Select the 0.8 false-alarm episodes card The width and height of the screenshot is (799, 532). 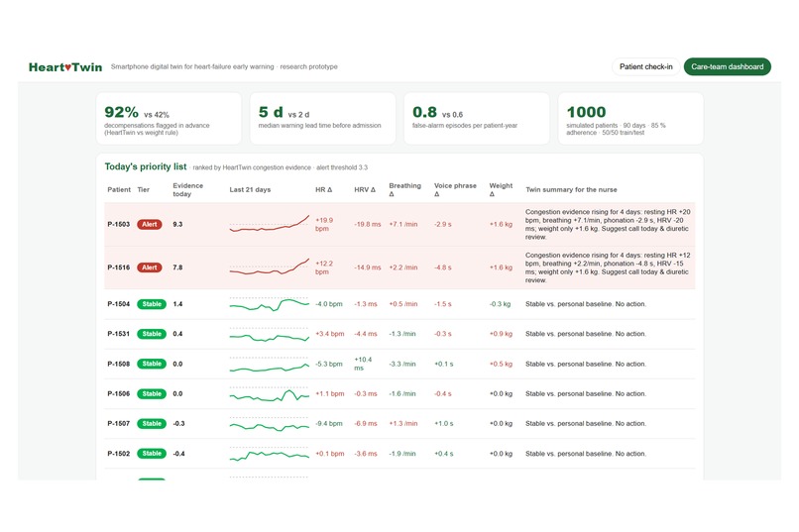click(477, 119)
